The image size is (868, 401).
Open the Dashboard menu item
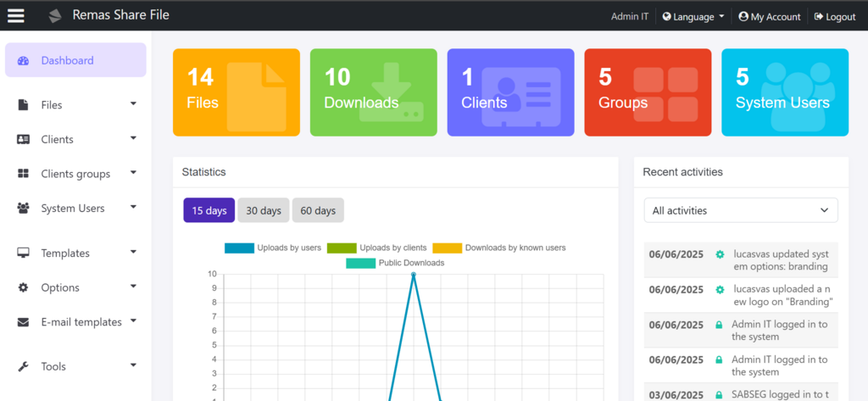[x=75, y=60]
